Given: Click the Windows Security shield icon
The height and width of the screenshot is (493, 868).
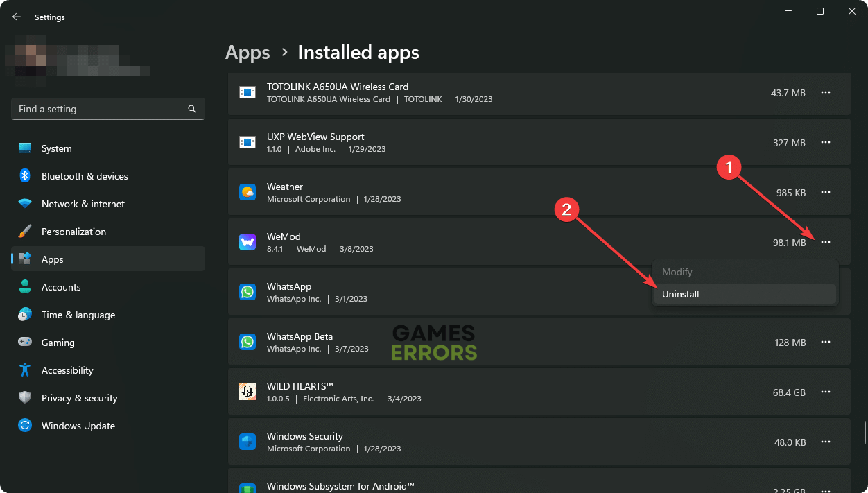Looking at the screenshot, I should pyautogui.click(x=248, y=442).
